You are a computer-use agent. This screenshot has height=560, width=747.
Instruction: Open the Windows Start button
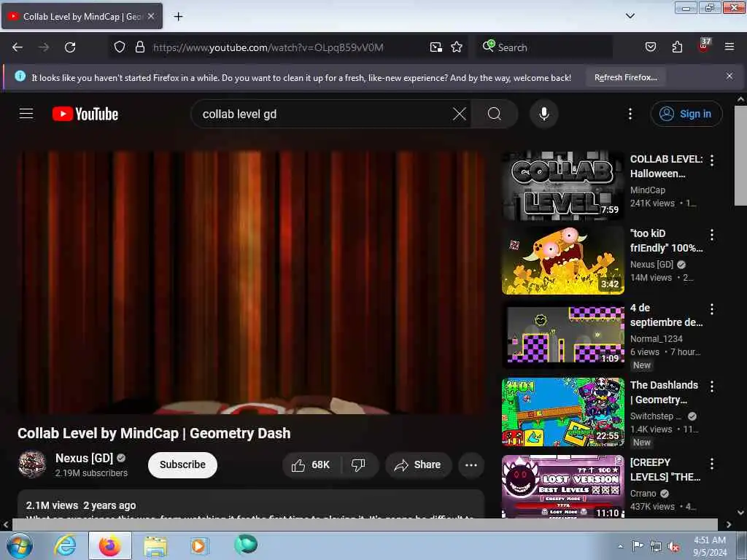click(19, 545)
